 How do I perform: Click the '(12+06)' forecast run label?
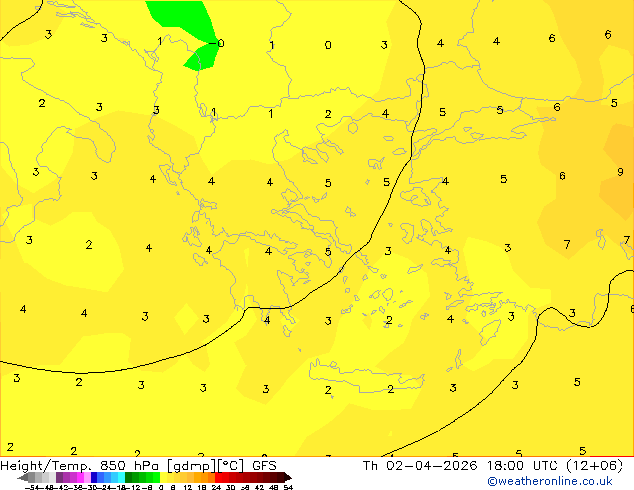(595, 466)
